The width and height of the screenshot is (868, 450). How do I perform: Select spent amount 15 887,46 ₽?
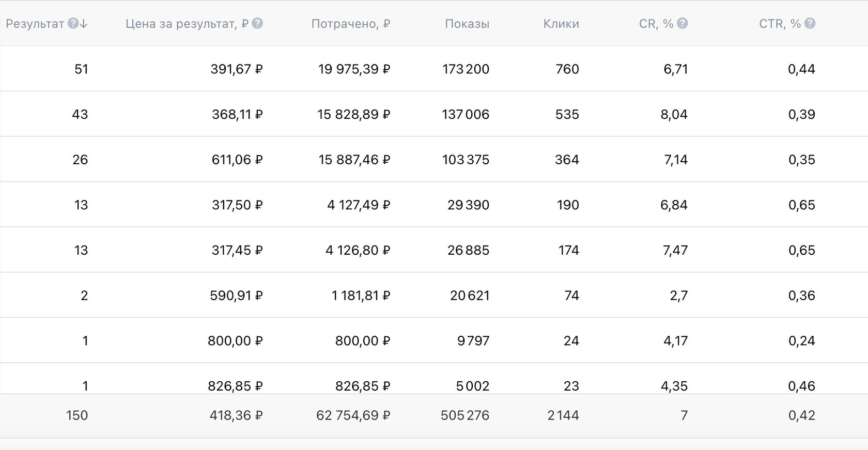(354, 160)
